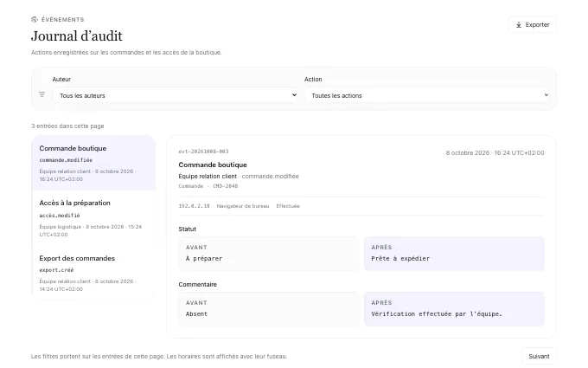This screenshot has width=588, height=368.
Task: Click the Effectuée status text
Action: [x=288, y=206]
